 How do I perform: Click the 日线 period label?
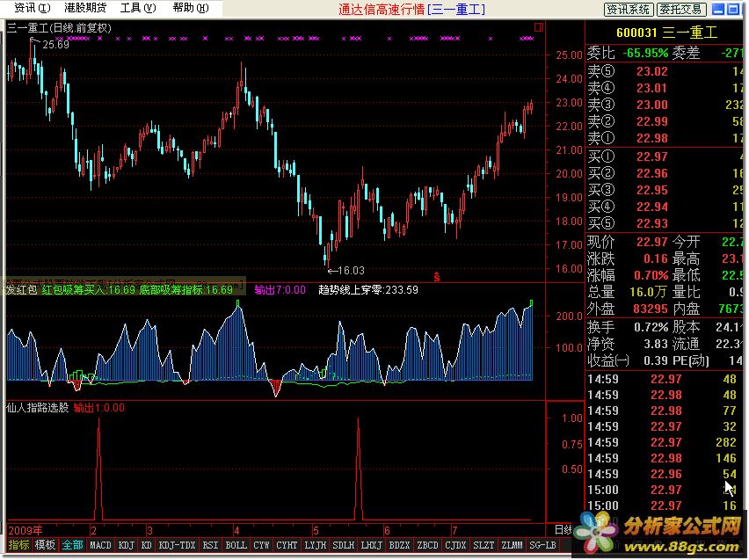(x=564, y=530)
